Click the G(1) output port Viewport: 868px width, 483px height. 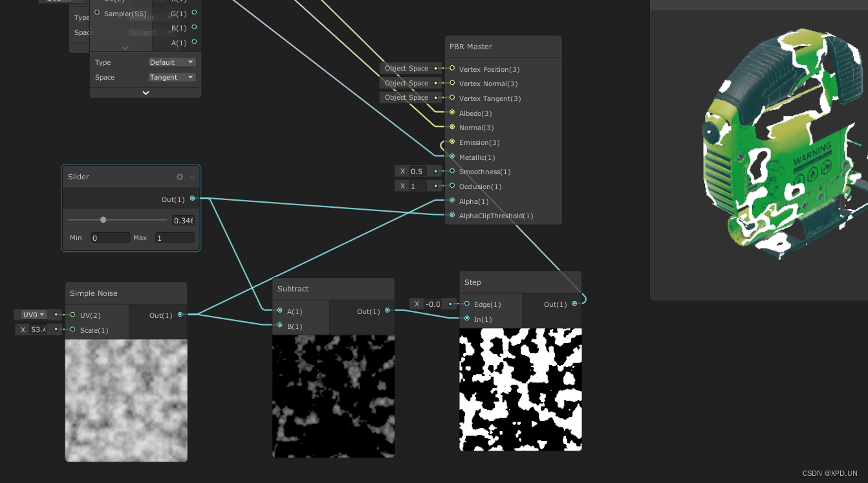point(195,13)
